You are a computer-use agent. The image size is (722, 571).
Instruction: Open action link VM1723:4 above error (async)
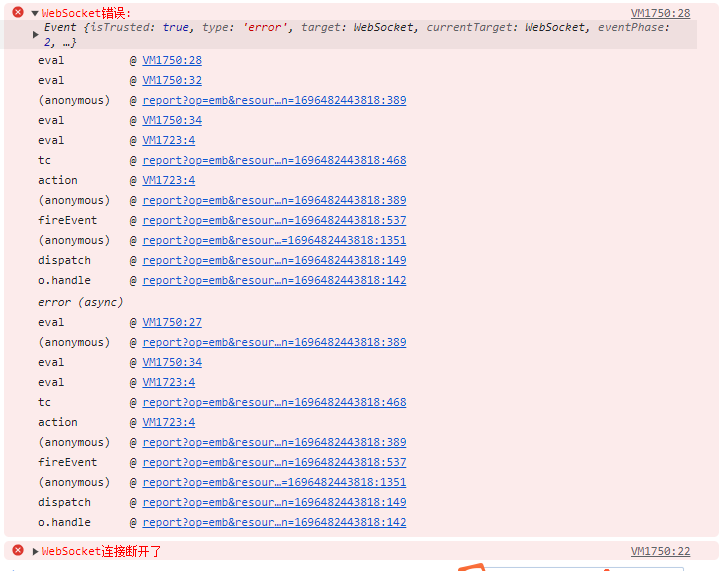(x=169, y=180)
